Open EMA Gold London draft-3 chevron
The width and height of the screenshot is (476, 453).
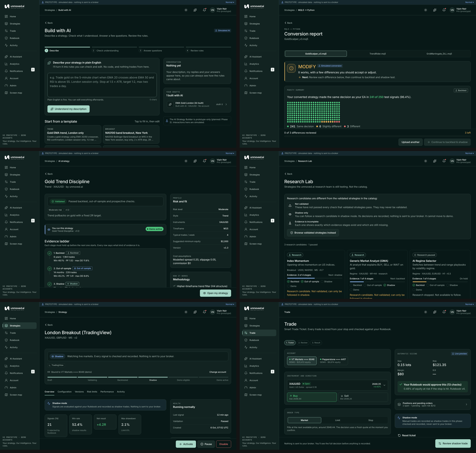tap(226, 104)
